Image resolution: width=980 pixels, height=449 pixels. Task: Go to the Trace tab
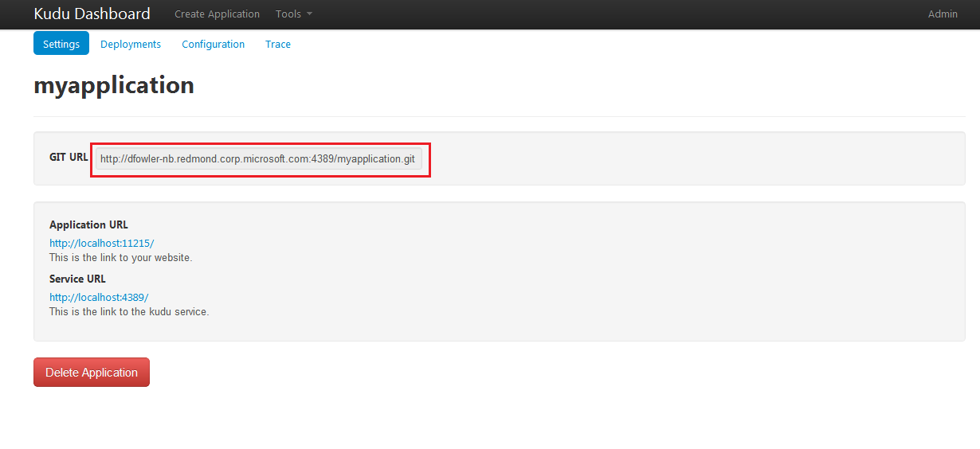click(277, 44)
